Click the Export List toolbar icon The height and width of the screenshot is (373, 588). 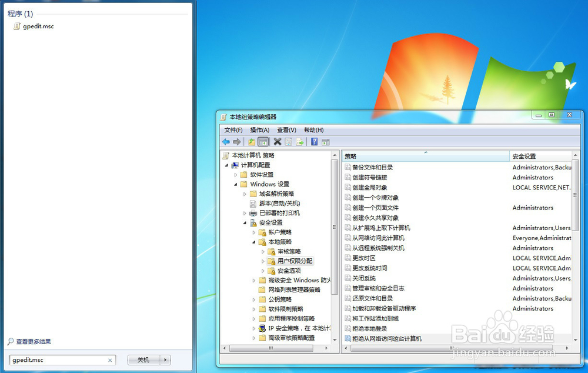pyautogui.click(x=299, y=142)
